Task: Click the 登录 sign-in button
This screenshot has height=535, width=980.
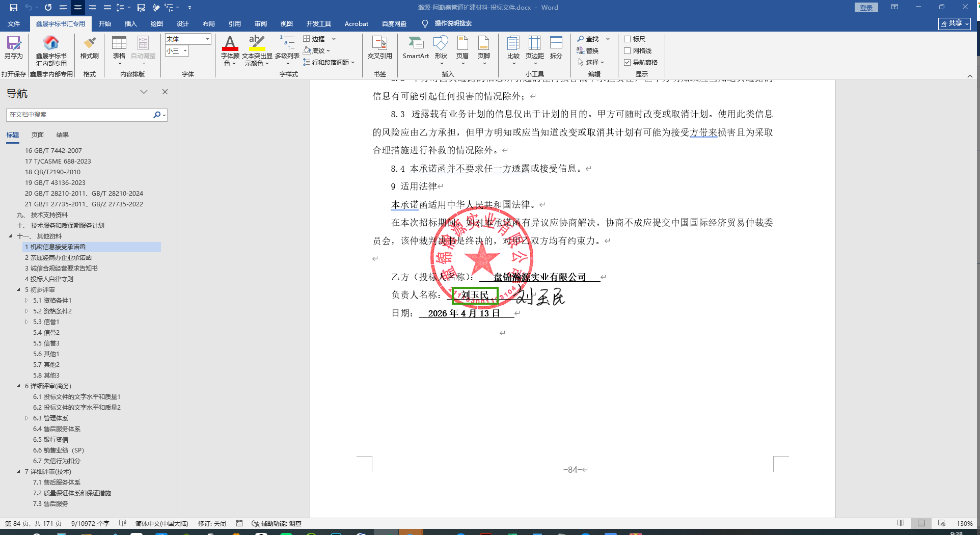Action: point(866,8)
